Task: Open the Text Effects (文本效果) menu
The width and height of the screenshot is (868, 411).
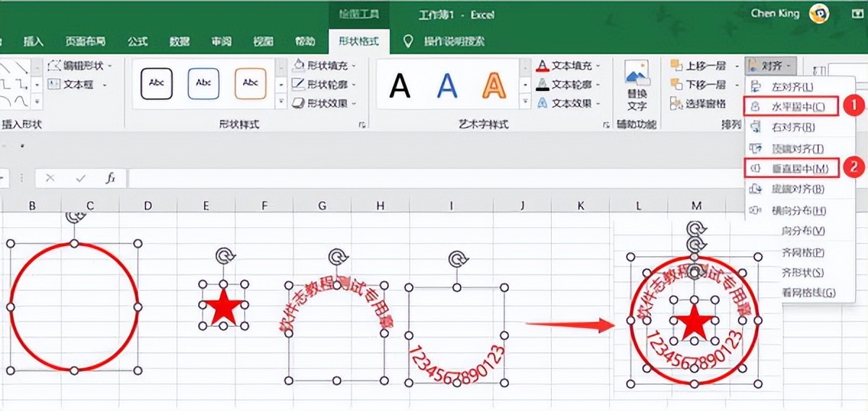Action: [x=570, y=103]
